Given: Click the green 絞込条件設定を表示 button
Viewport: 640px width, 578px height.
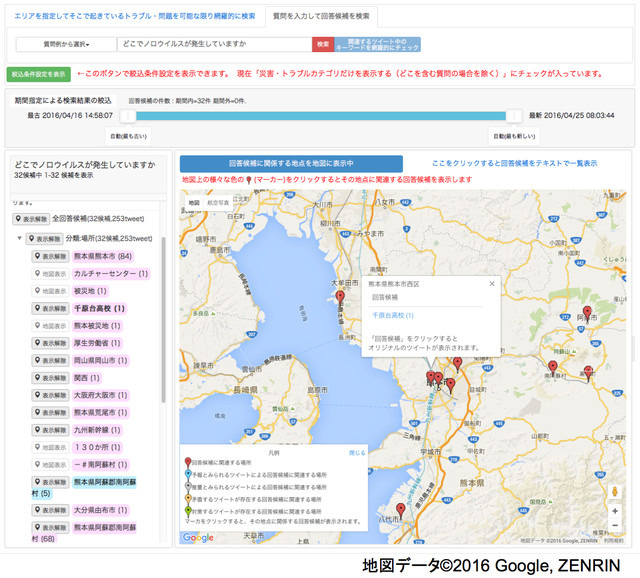Looking at the screenshot, I should point(39,74).
